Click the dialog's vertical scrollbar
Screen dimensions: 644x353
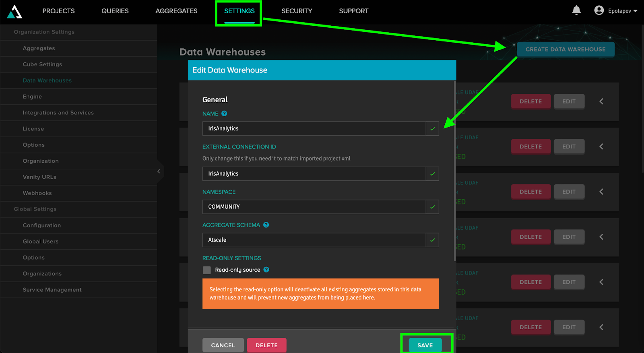455,171
